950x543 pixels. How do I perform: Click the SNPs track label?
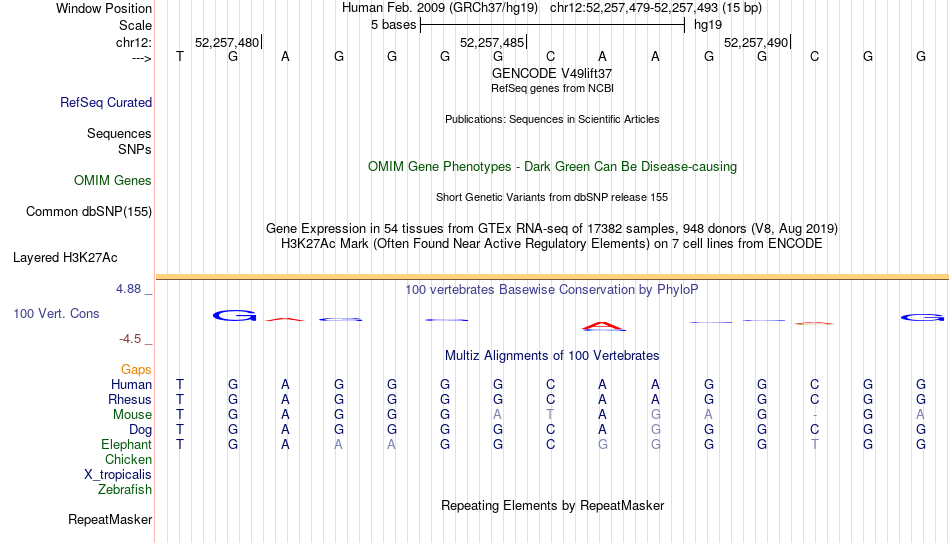pyautogui.click(x=135, y=149)
